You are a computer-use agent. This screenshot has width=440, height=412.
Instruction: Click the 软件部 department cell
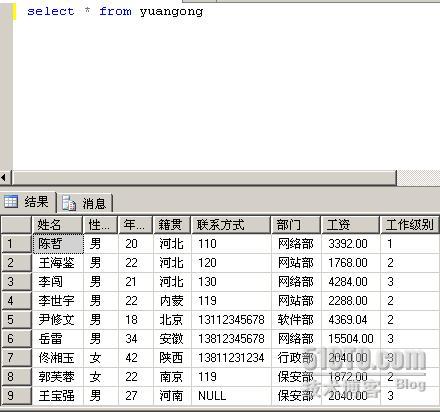tap(296, 320)
